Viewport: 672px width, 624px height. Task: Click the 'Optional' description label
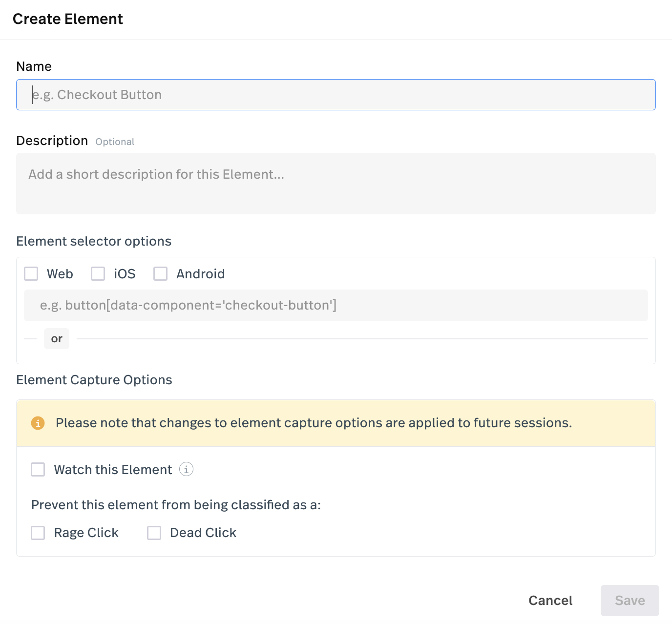[115, 142]
